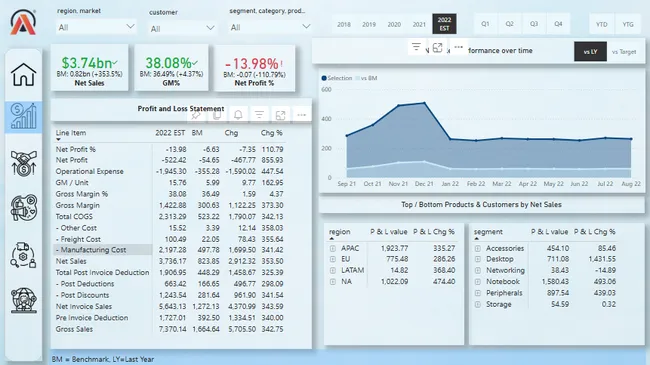The height and width of the screenshot is (365, 650).
Task: Select the Gross Margin % row
Action: coord(170,194)
